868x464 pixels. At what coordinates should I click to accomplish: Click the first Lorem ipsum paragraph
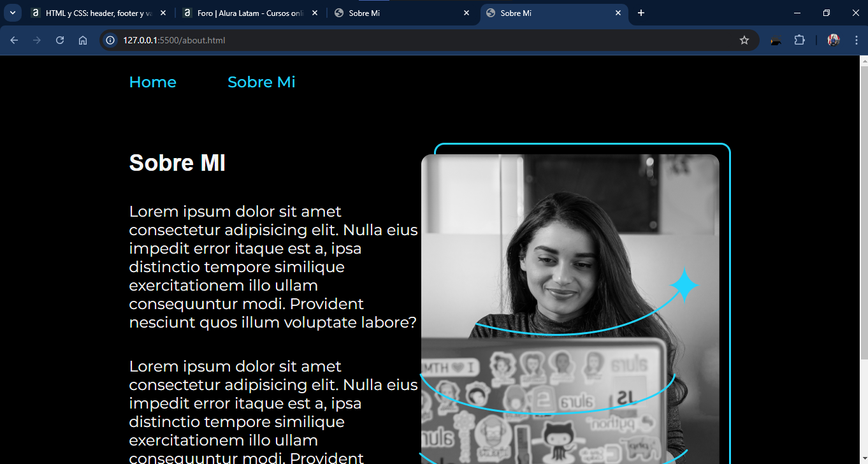[273, 266]
